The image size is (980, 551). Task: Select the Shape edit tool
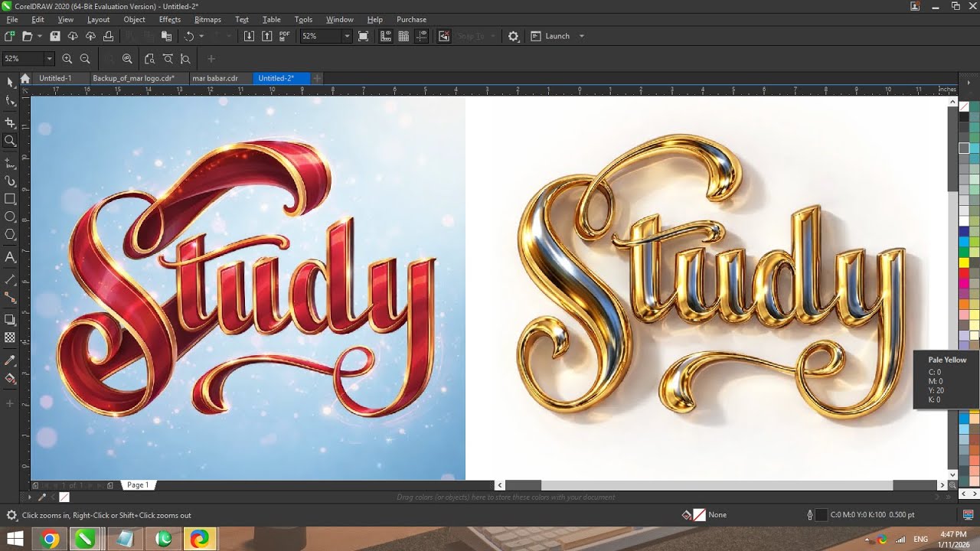[x=10, y=101]
